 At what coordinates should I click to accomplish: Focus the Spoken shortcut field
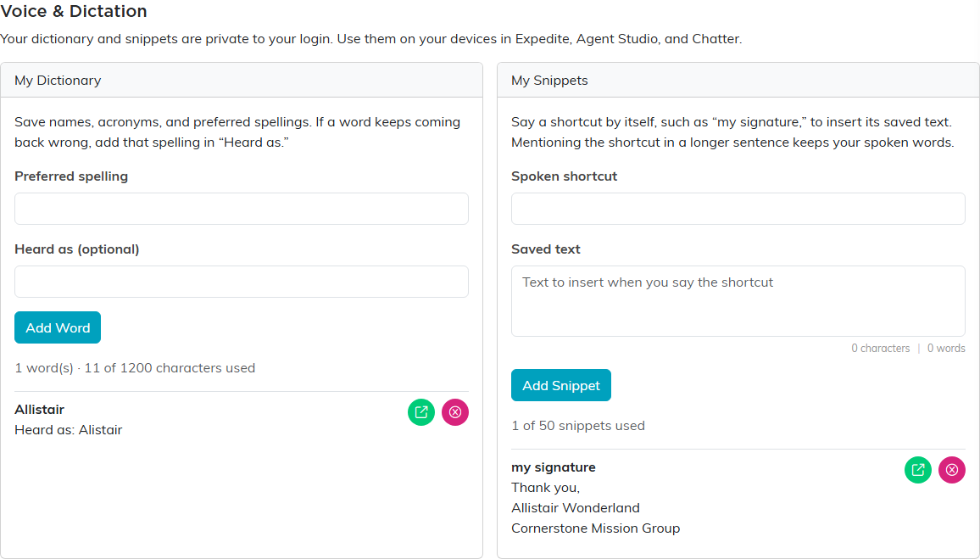(x=738, y=209)
